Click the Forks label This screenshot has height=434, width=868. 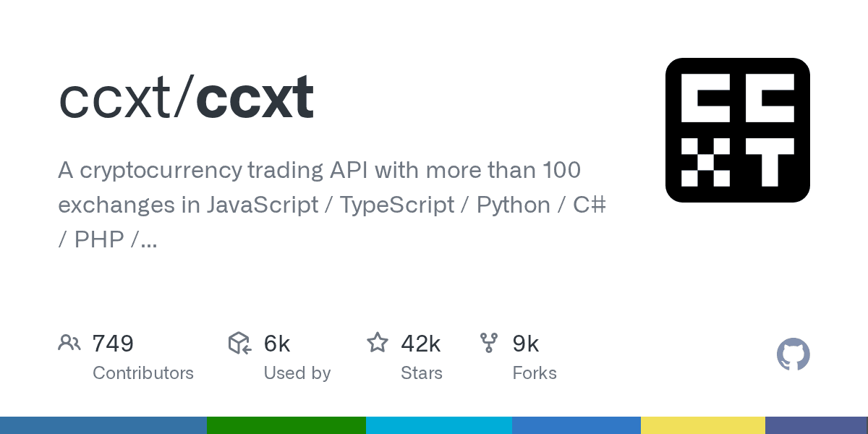535,373
